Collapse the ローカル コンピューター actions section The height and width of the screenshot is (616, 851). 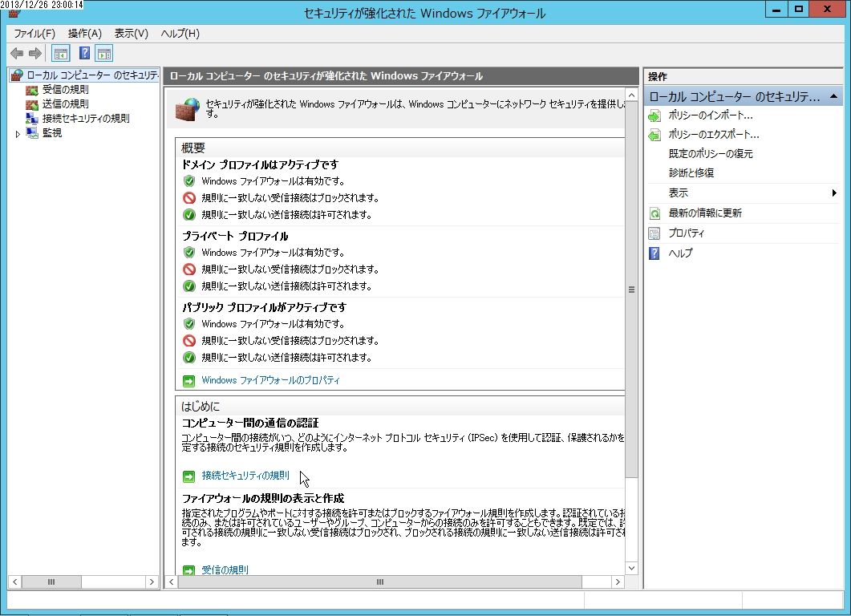pos(833,96)
